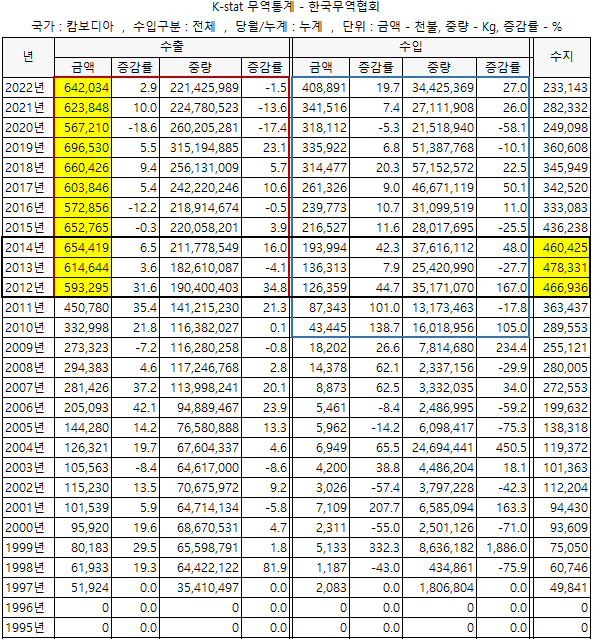Click export amount 95,920 for 2000년
This screenshot has width=593, height=639.
(x=83, y=527)
